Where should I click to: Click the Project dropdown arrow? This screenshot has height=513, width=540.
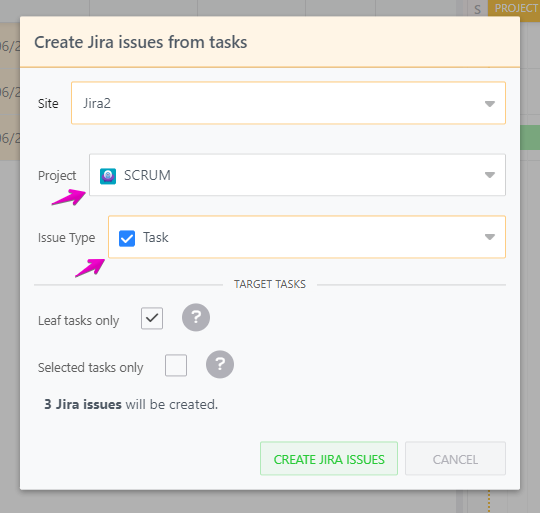point(490,175)
